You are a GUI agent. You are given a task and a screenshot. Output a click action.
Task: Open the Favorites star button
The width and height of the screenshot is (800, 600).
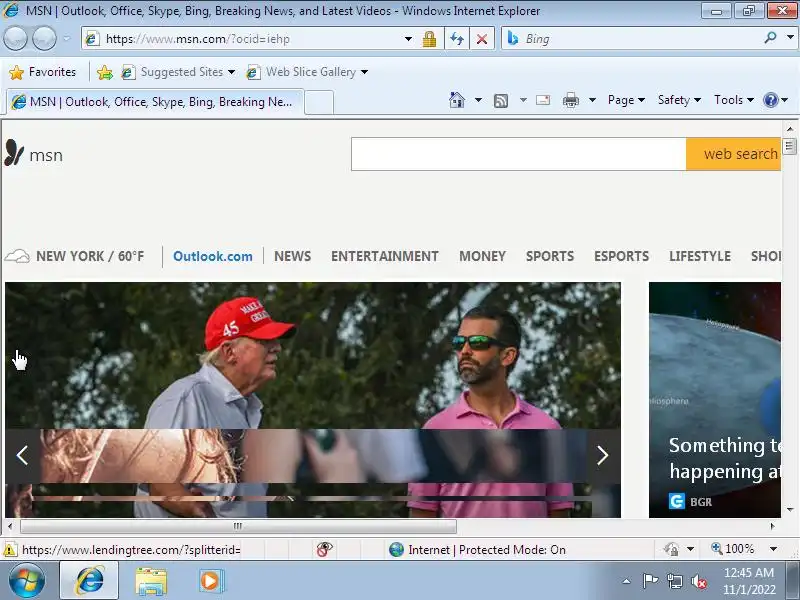pos(42,72)
